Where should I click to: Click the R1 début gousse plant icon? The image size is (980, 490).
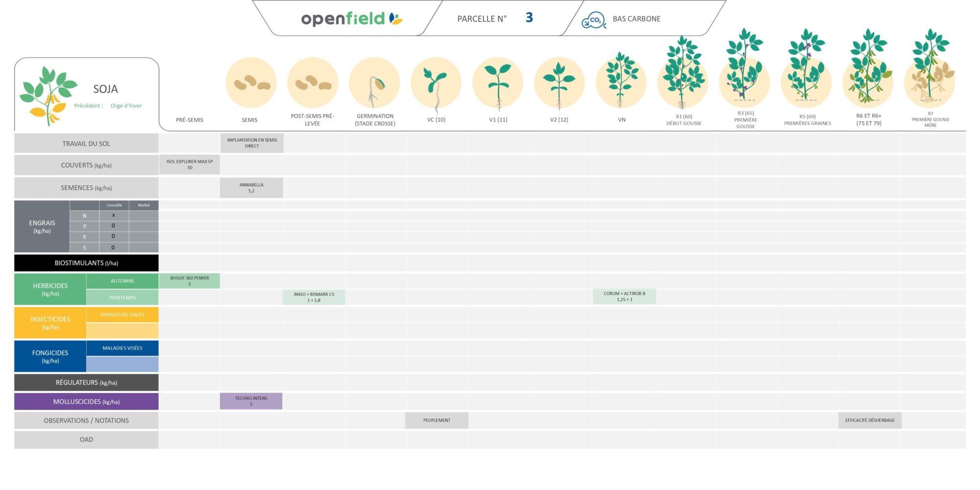tap(683, 73)
